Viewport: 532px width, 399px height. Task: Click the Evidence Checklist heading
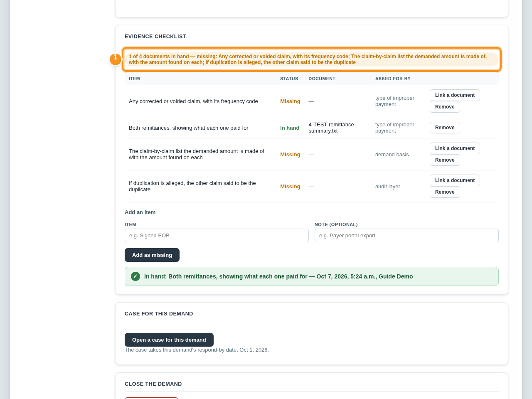coord(155,37)
